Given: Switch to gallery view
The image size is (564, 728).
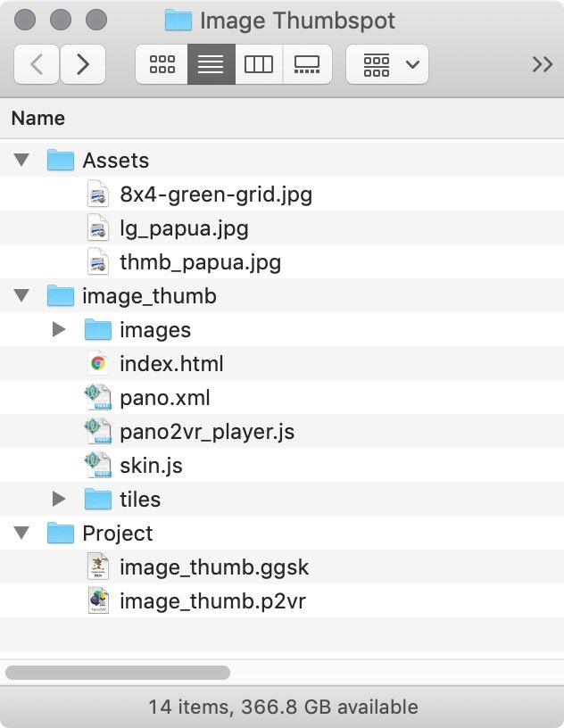Looking at the screenshot, I should (307, 64).
